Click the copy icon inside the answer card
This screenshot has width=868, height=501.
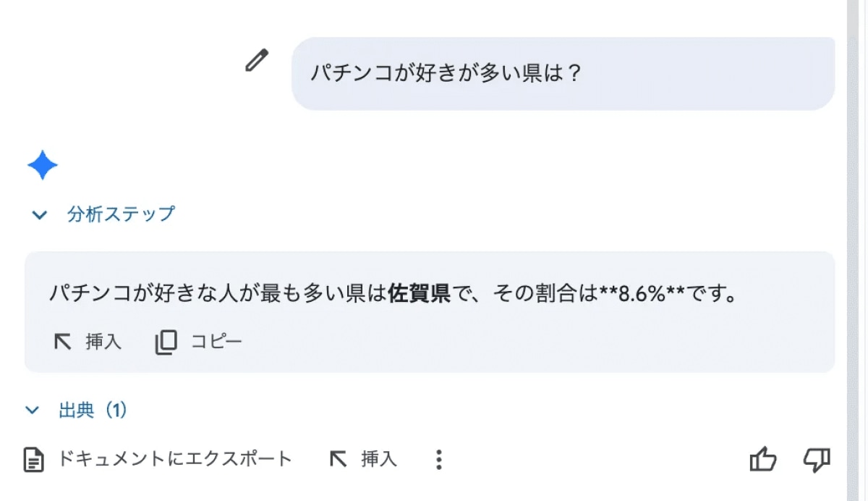click(166, 342)
